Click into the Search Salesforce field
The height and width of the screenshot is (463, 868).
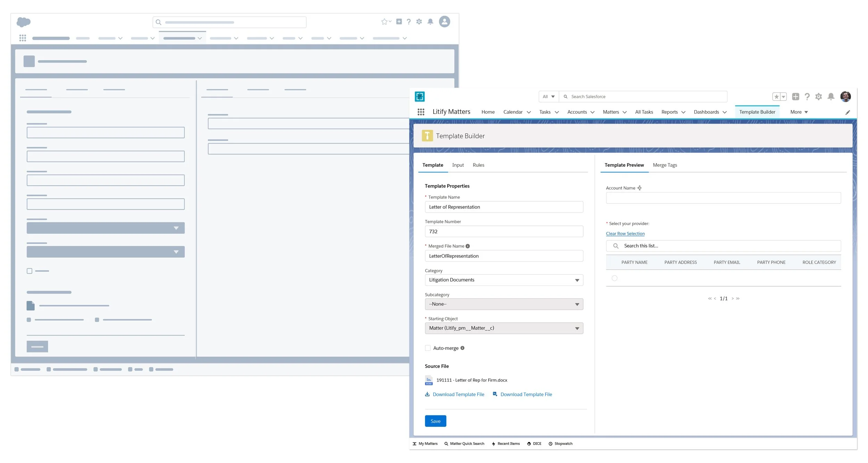click(643, 97)
